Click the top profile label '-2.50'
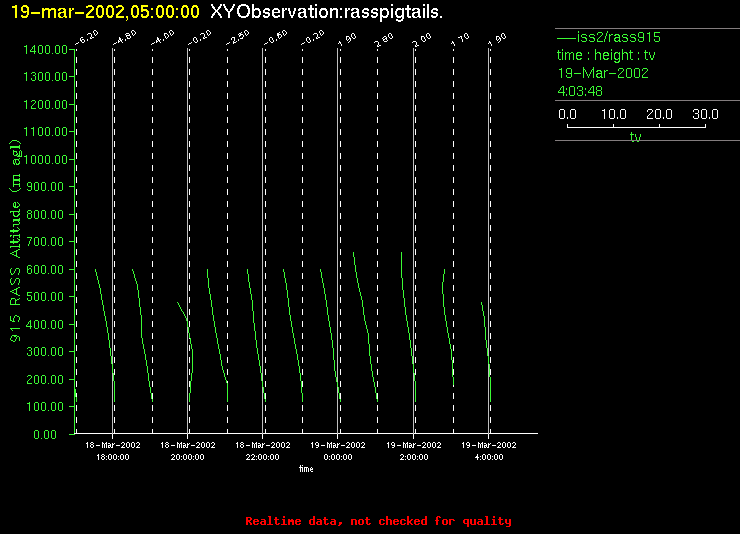 pyautogui.click(x=237, y=38)
